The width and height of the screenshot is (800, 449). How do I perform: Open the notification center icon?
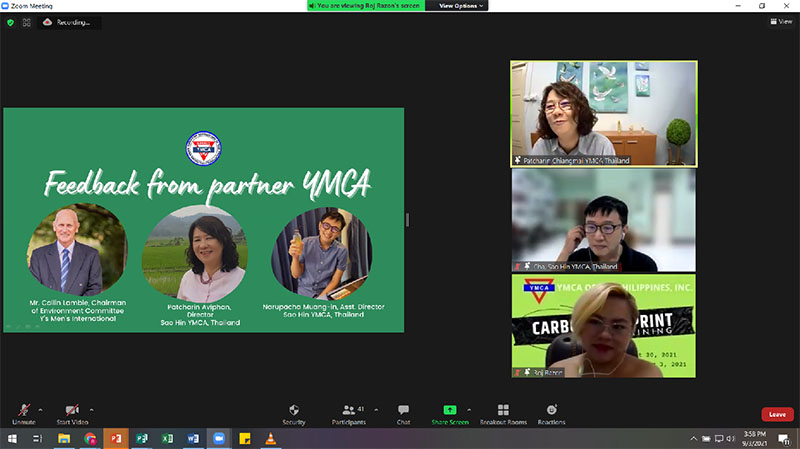point(784,438)
